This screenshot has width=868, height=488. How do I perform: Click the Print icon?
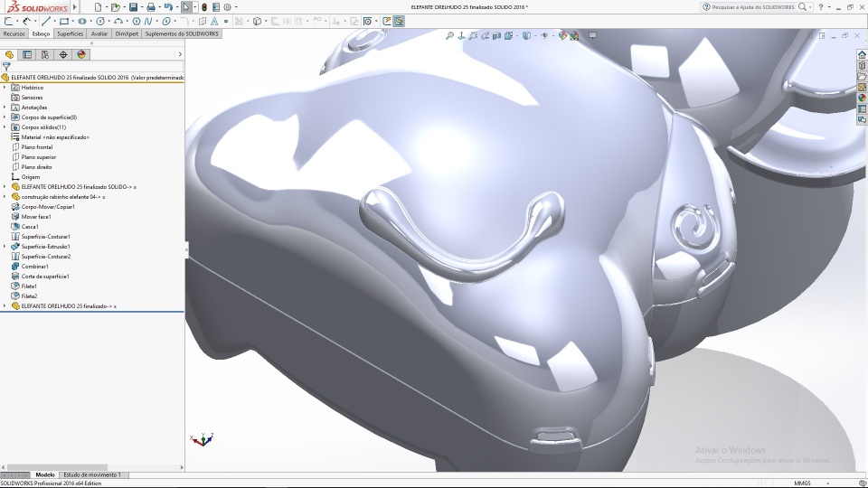(151, 7)
